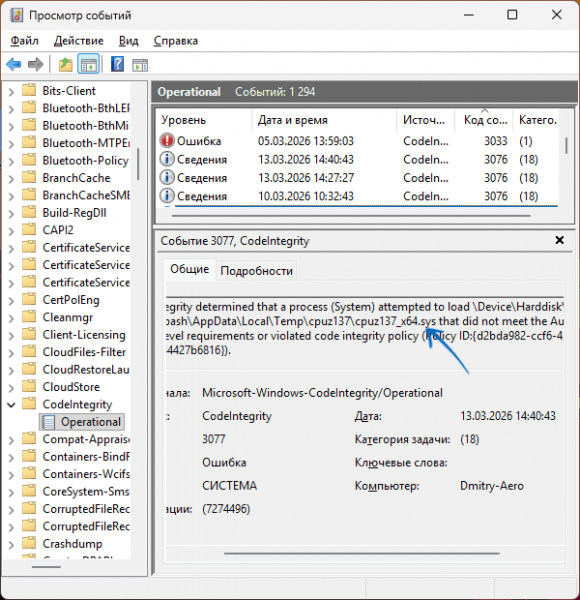Expand the Build-RegDll tree node

11,214
